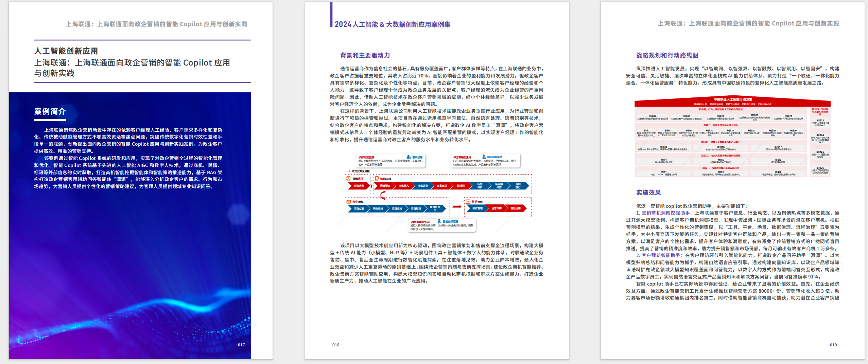
Task: Click the 1. 营销商机洞察挖掘助手 item label
Action: (664, 213)
